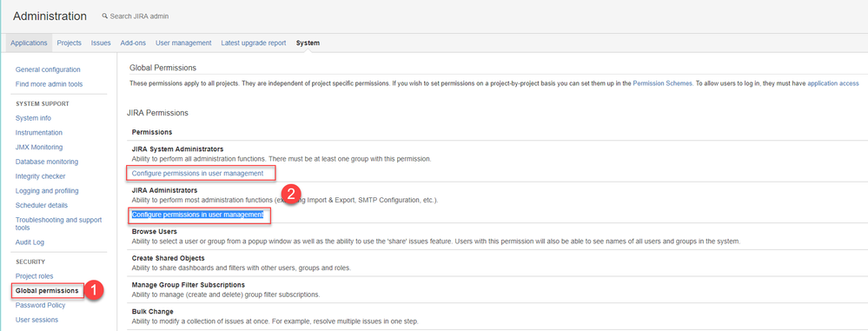Go to JMX Monitoring

click(x=39, y=147)
